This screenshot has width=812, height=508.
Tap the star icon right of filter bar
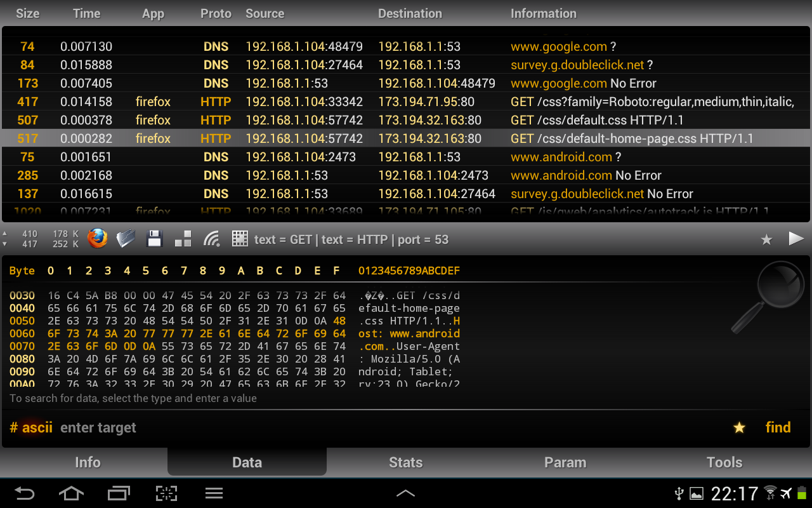coord(766,239)
